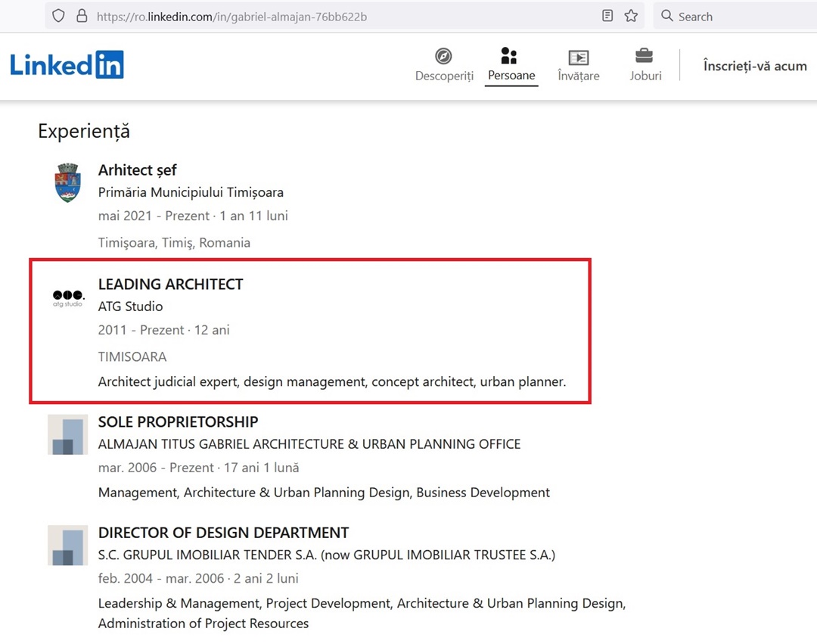Toggle reader view icon in address bar
The height and width of the screenshot is (644, 817).
click(607, 16)
